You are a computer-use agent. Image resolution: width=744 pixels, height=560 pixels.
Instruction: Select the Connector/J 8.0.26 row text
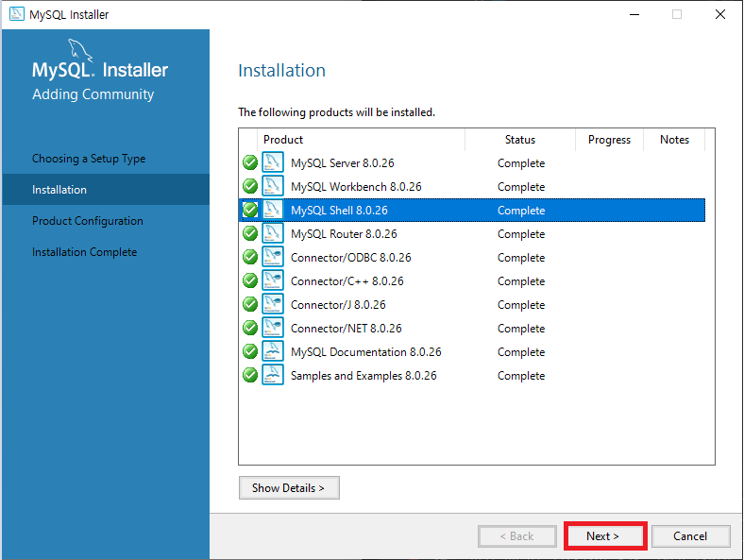[x=338, y=305]
